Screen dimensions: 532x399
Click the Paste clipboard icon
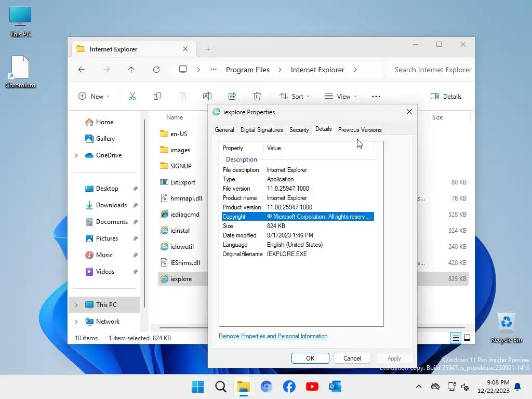coord(182,96)
